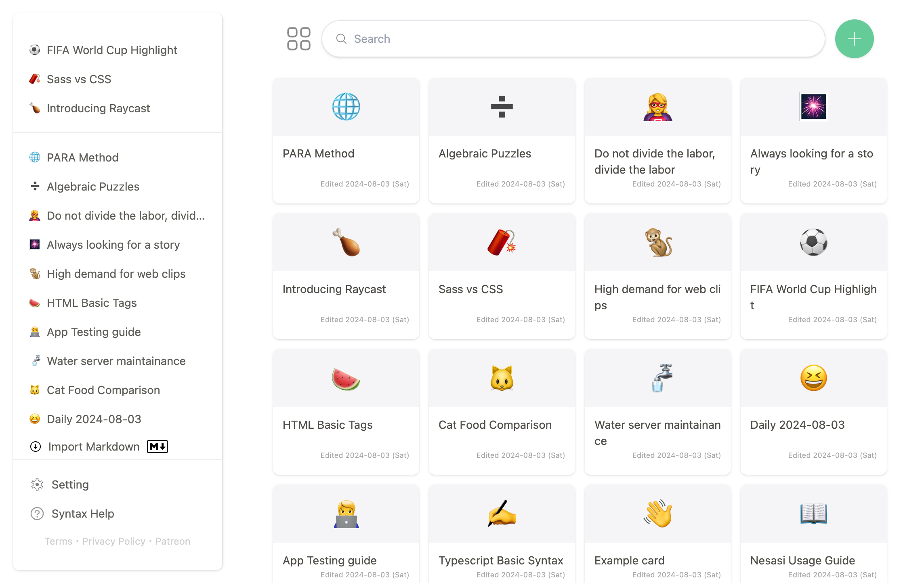Image resolution: width=924 pixels, height=583 pixels.
Task: Focus the Search input field
Action: (573, 39)
